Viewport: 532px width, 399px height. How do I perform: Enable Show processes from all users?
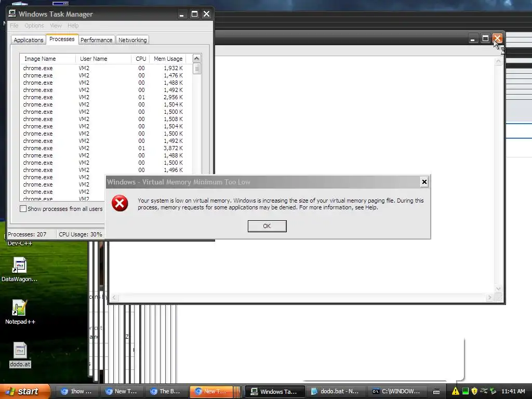[x=23, y=209]
